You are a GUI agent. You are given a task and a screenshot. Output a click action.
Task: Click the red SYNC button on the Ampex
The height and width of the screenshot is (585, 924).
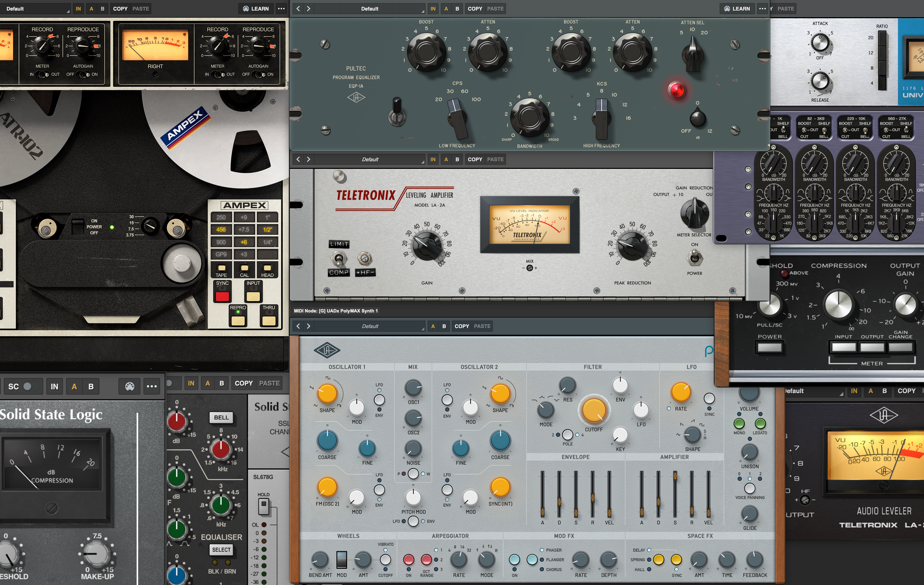(222, 296)
